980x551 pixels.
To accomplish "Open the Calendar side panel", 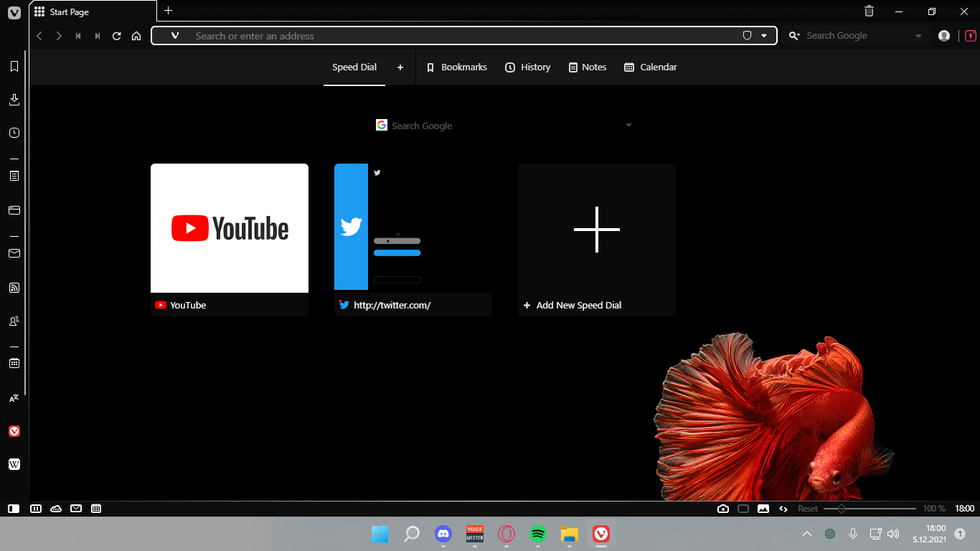I will [x=14, y=363].
